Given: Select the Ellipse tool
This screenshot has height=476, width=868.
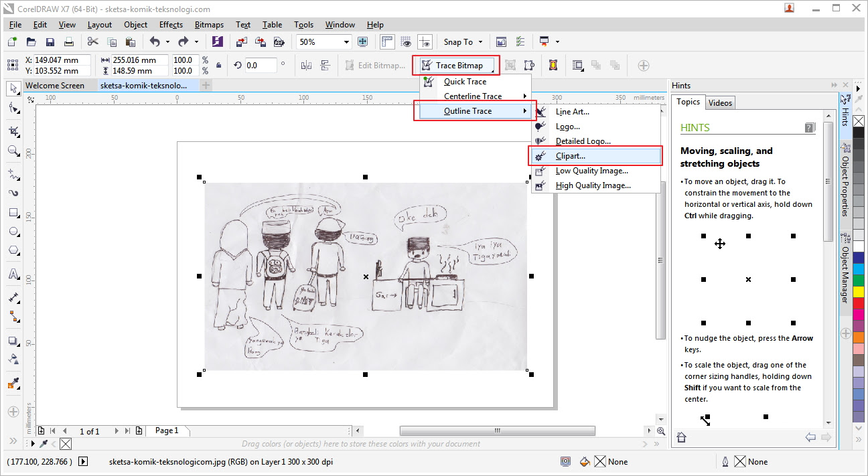Looking at the screenshot, I should (x=13, y=232).
